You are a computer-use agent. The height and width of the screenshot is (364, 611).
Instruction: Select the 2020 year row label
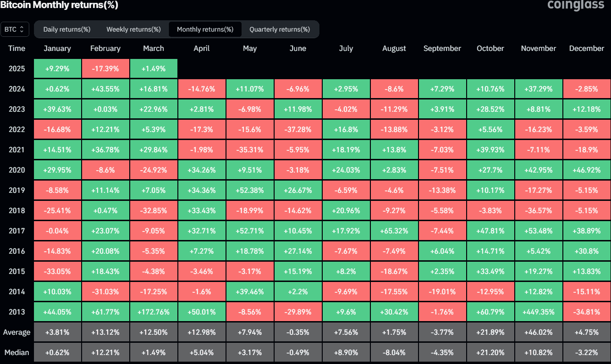pyautogui.click(x=17, y=170)
